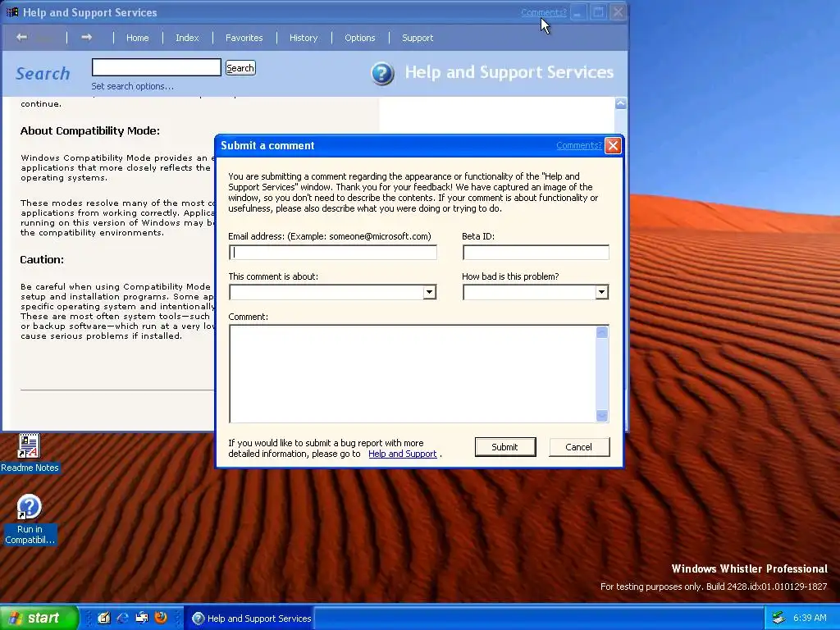Click the Forward arrow in Help toolbar

86,37
